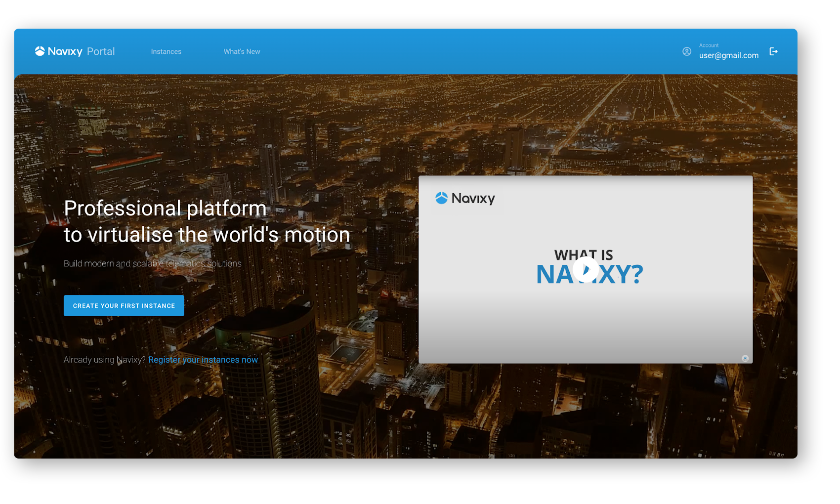
Task: Click the small icon at video's bottom corner
Action: [x=745, y=358]
